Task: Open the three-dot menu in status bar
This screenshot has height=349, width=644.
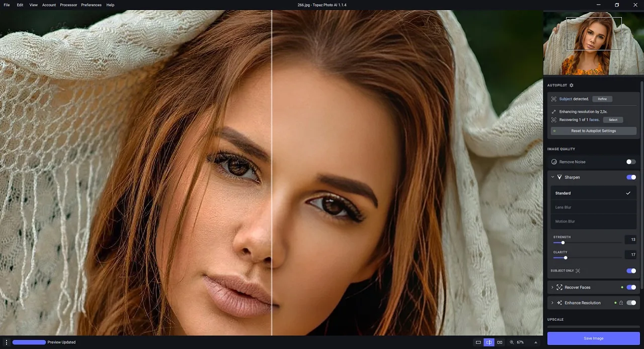Action: (x=7, y=342)
